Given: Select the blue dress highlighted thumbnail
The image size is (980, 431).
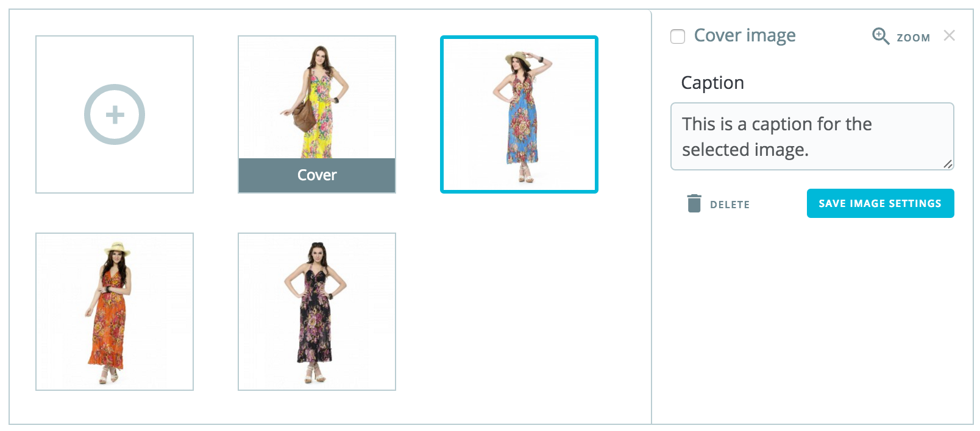Looking at the screenshot, I should tap(519, 114).
